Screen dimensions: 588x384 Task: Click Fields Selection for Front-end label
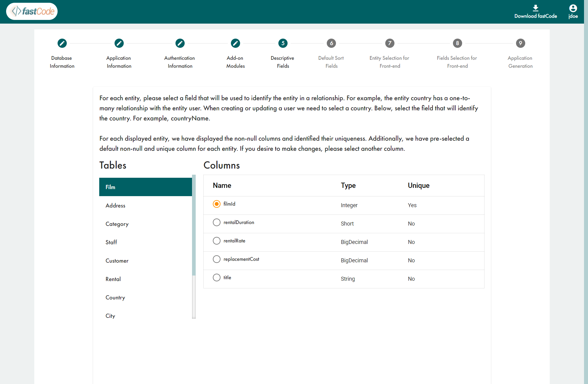pyautogui.click(x=458, y=62)
